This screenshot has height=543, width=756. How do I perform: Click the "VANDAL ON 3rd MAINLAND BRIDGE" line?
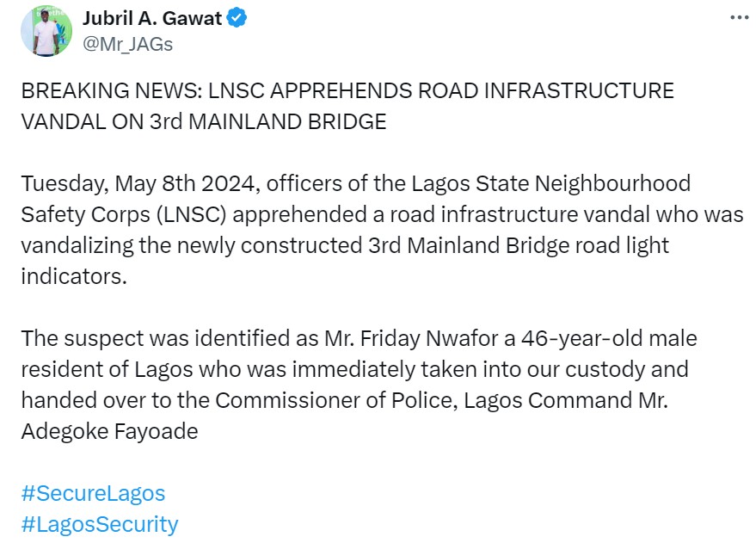click(x=204, y=122)
